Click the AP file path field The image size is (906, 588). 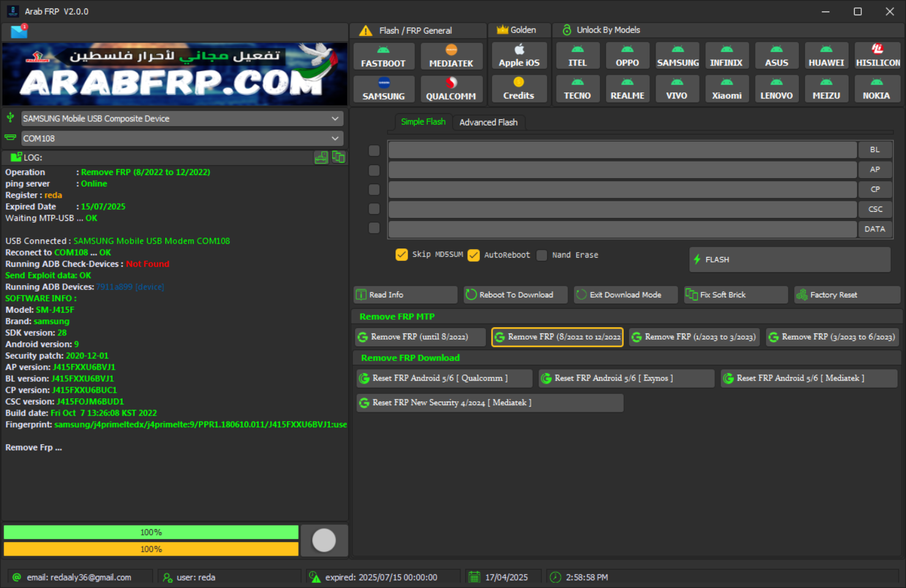(623, 169)
